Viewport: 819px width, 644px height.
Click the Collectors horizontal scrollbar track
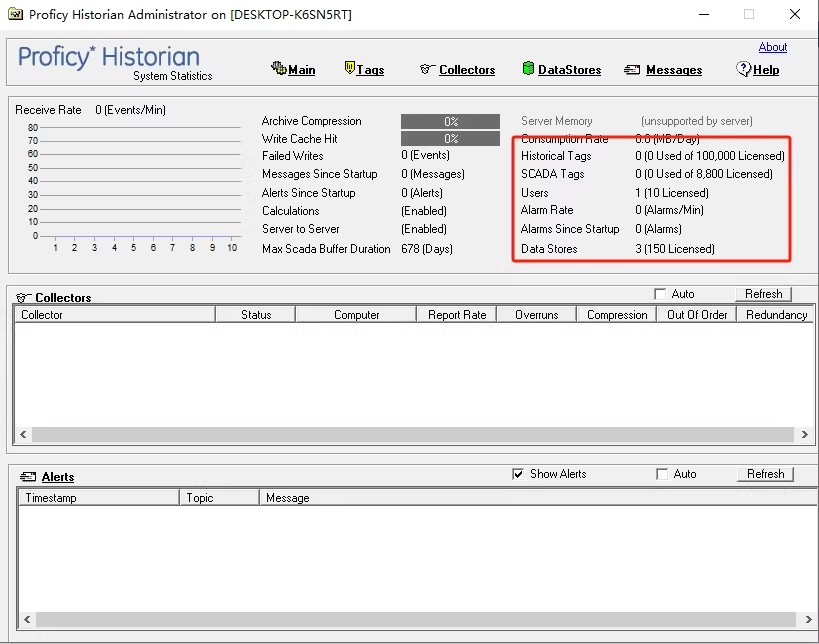pos(413,434)
